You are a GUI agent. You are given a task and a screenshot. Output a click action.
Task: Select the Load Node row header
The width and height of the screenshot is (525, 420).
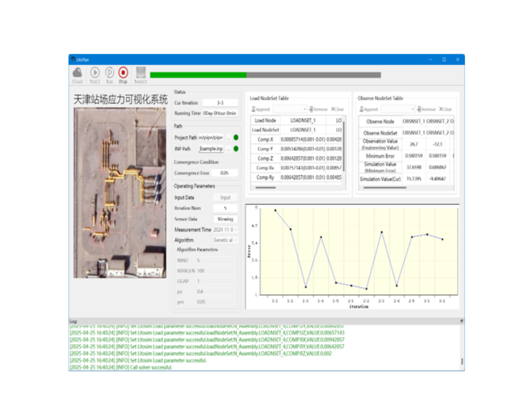266,120
